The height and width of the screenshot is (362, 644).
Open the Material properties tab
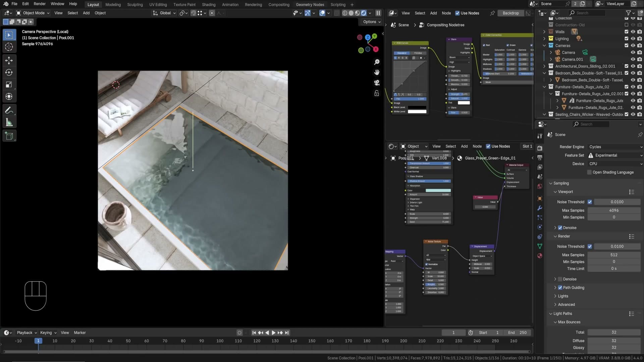[x=540, y=256]
